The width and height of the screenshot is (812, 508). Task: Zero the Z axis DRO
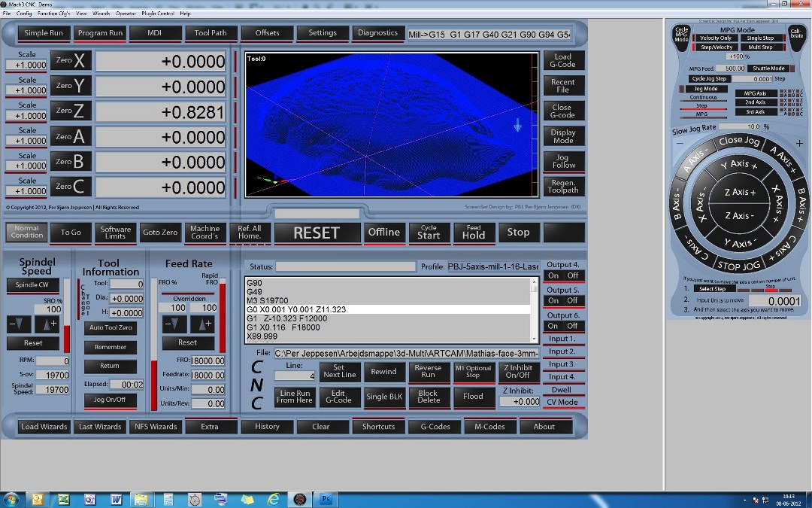click(x=71, y=111)
